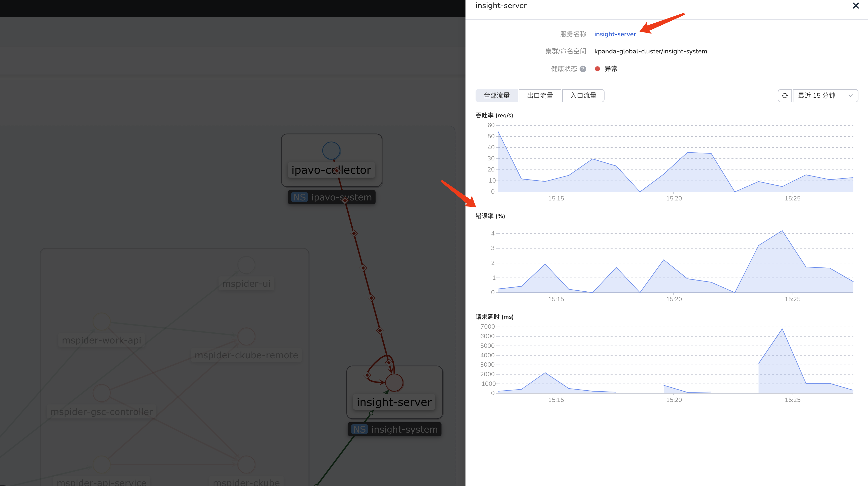Image resolution: width=868 pixels, height=486 pixels.
Task: Select the mspider-work-api node circle
Action: [x=102, y=321]
